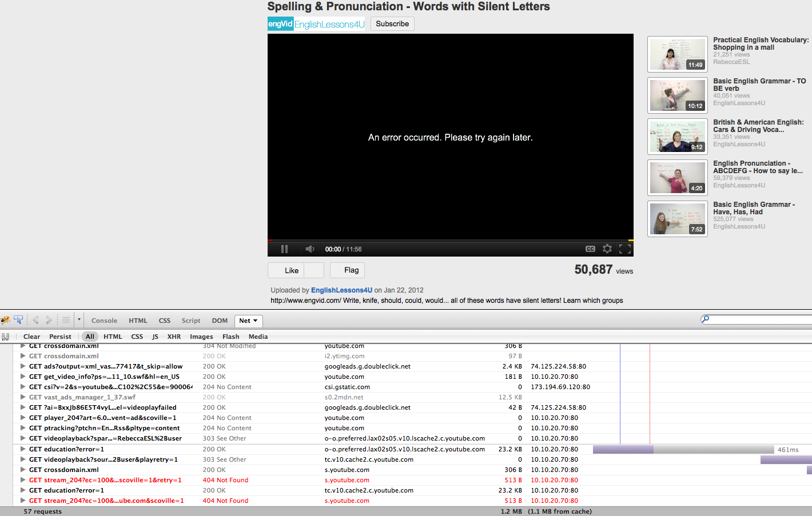Click the Firebug search magnifier icon
Viewport: 812px width, 516px height.
705,319
